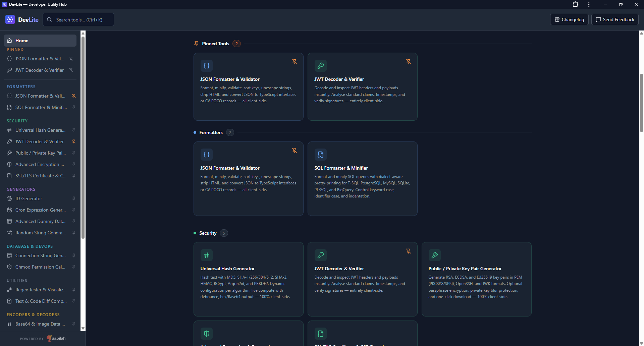Focus the Search tools input field
The image size is (644, 346).
[x=78, y=19]
